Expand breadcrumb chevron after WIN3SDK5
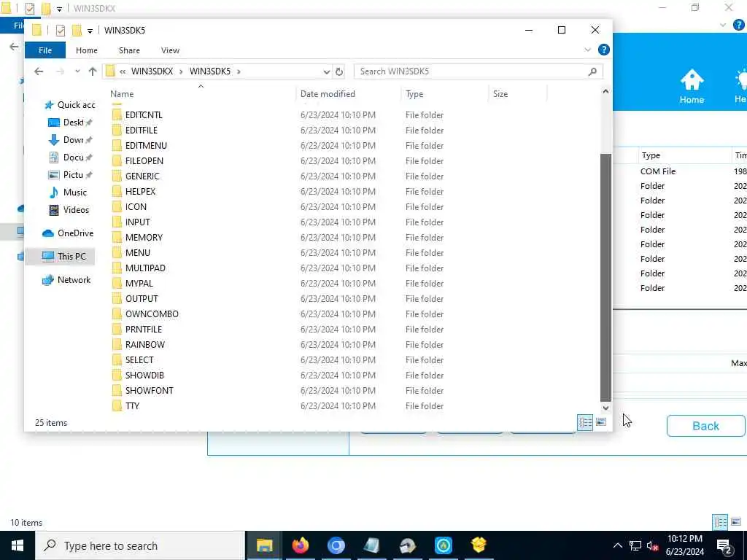The height and width of the screenshot is (560, 747). click(x=239, y=71)
